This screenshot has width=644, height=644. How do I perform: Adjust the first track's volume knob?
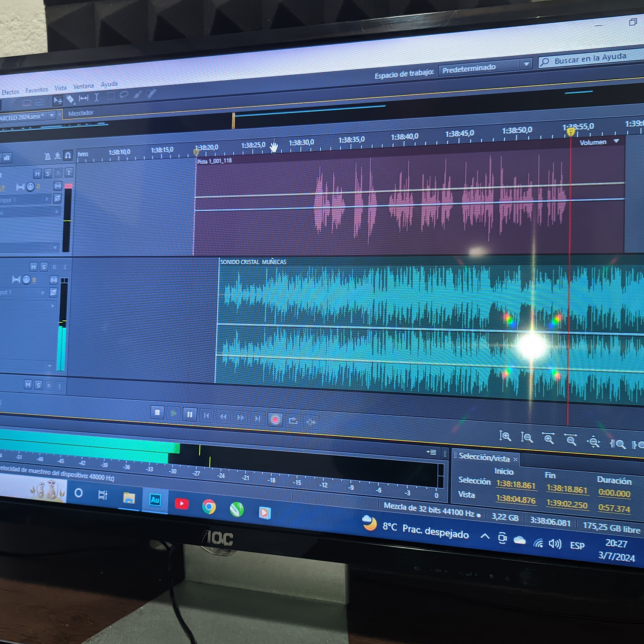click(x=30, y=187)
